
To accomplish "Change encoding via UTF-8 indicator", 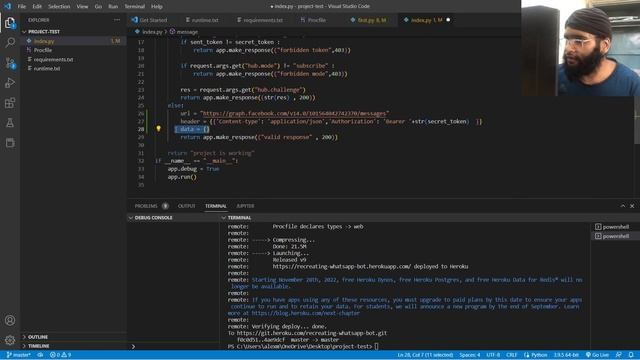I will click(x=493, y=355).
